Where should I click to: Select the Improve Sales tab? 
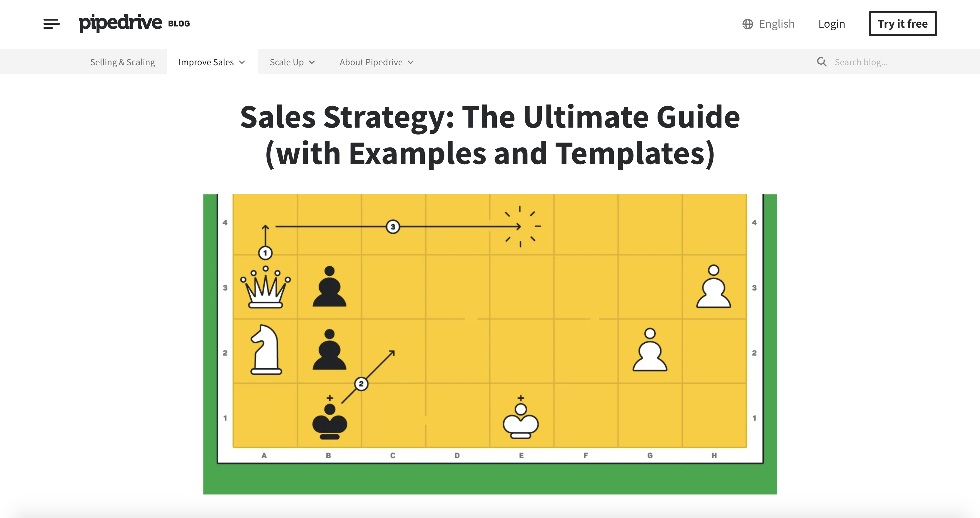206,61
